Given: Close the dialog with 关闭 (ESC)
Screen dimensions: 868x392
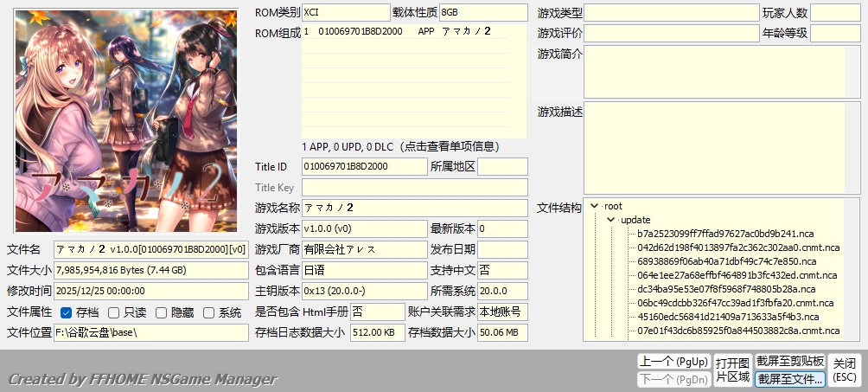Looking at the screenshot, I should point(845,370).
